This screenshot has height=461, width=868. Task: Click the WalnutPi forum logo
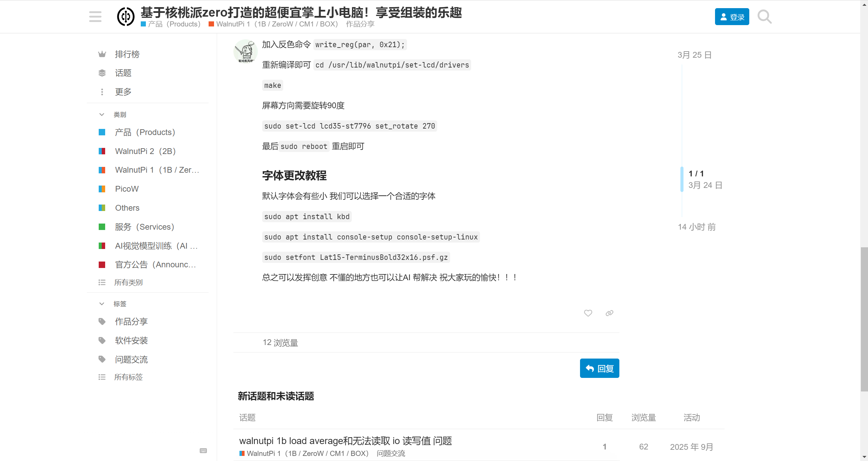[x=126, y=16]
